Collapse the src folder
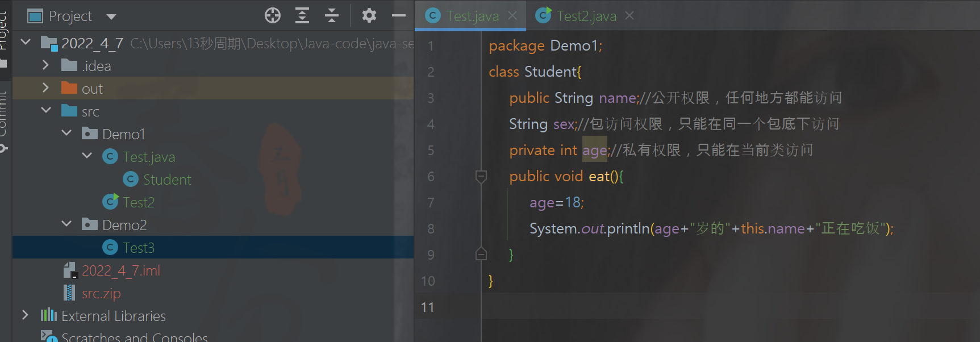This screenshot has height=342, width=980. [46, 111]
